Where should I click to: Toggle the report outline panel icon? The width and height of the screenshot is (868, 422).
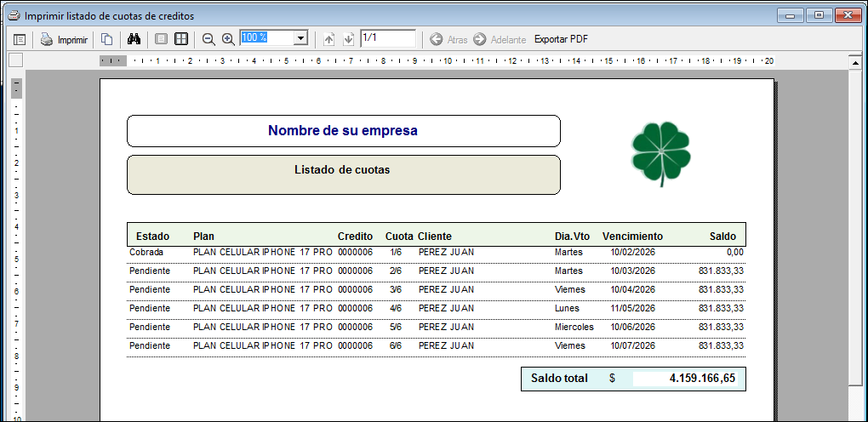click(x=20, y=39)
